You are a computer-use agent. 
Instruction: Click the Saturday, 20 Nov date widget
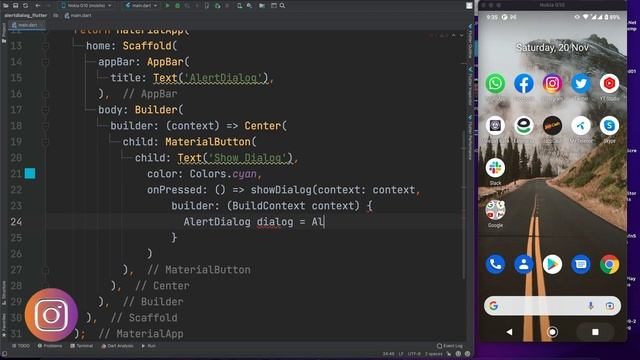[x=552, y=48]
